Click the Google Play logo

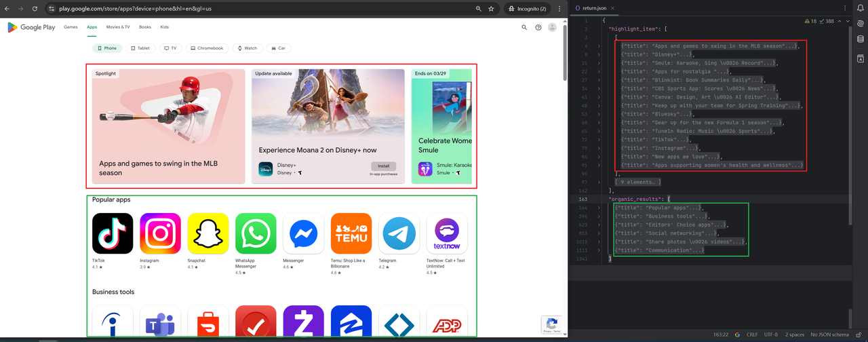[31, 27]
